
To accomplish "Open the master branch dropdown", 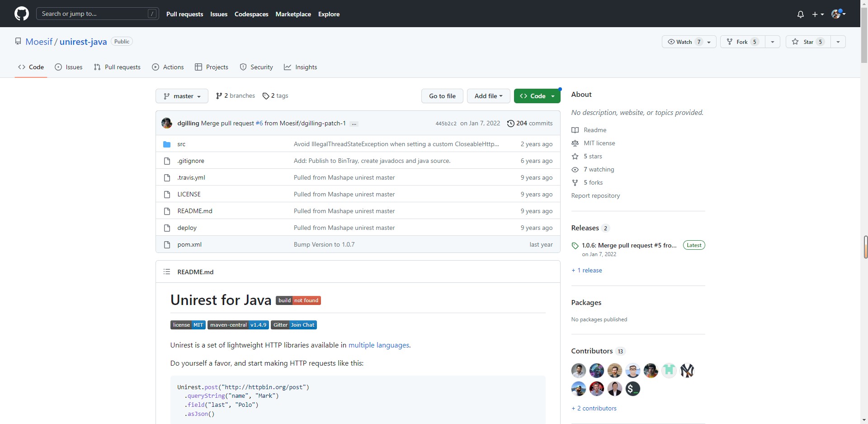I will (x=182, y=96).
